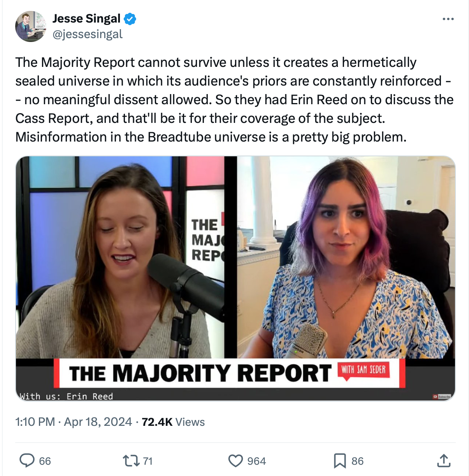The height and width of the screenshot is (476, 469).
Task: Open the three-dot more options menu
Action: pos(448,19)
